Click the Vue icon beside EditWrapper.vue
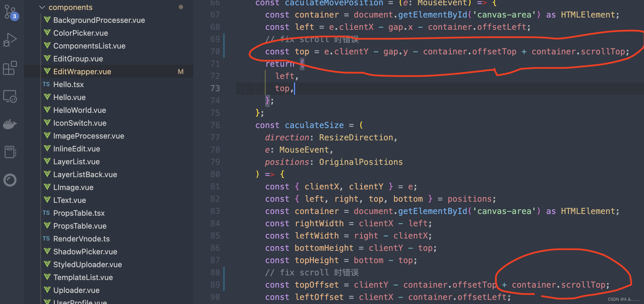The height and width of the screenshot is (304, 644). click(47, 71)
